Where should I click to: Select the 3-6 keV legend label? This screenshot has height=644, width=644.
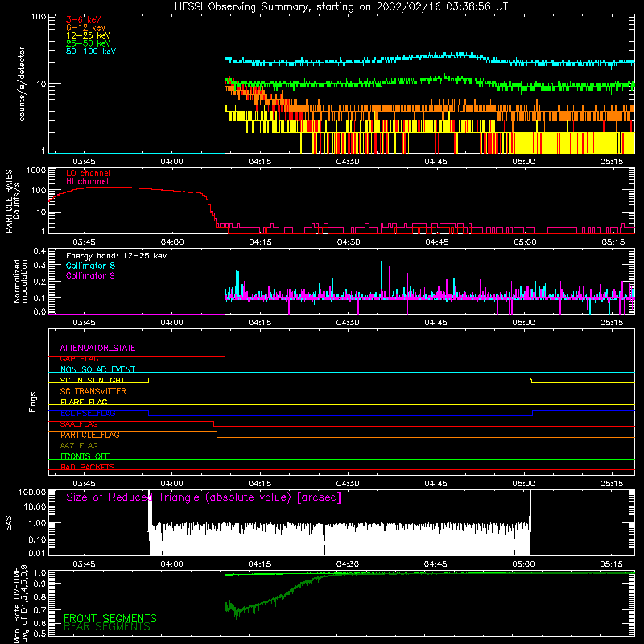coord(84,19)
